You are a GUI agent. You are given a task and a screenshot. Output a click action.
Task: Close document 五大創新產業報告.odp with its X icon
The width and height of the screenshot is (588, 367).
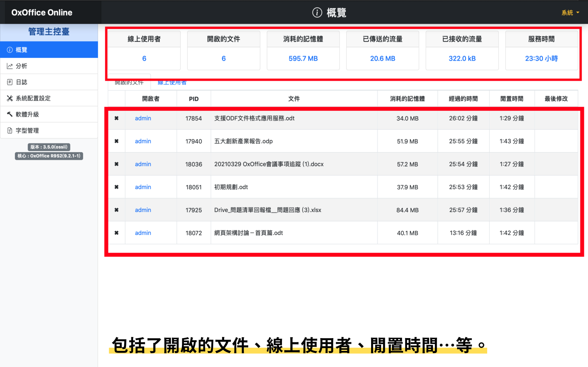[116, 141]
